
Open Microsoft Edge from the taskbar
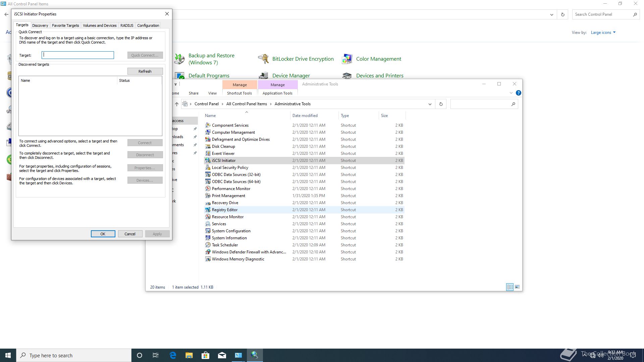click(x=173, y=355)
